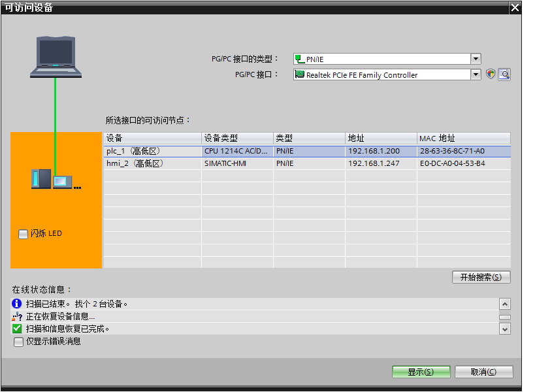Sort by the 设备类型 column header
The width and height of the screenshot is (535, 392).
click(x=238, y=138)
